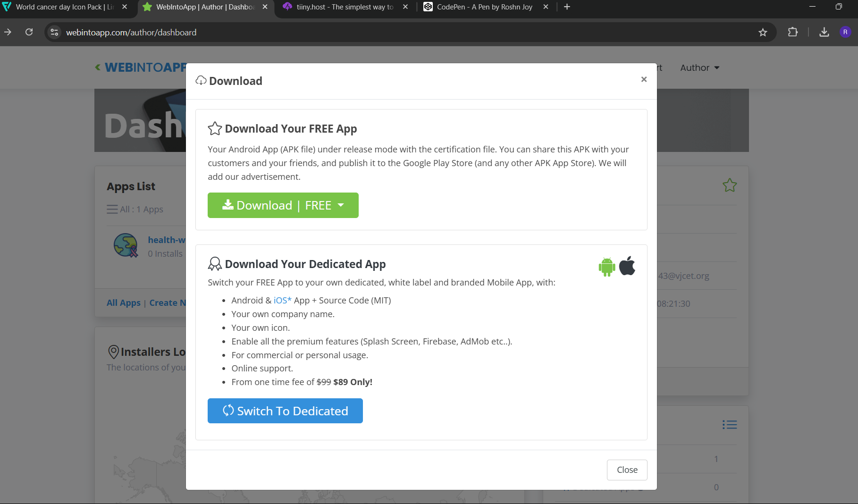The width and height of the screenshot is (858, 504).
Task: Click "For commercial or personal usage." text
Action: coord(300,355)
